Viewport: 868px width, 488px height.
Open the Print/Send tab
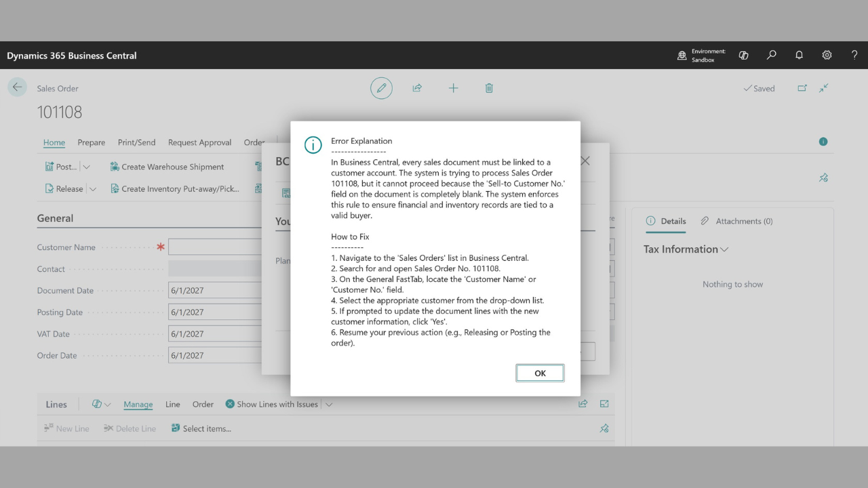pyautogui.click(x=137, y=142)
